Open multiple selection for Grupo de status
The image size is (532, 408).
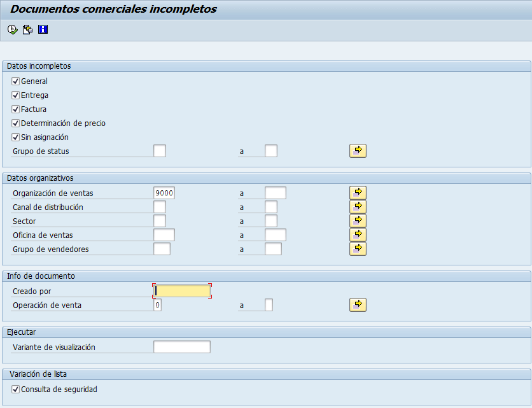coord(358,151)
